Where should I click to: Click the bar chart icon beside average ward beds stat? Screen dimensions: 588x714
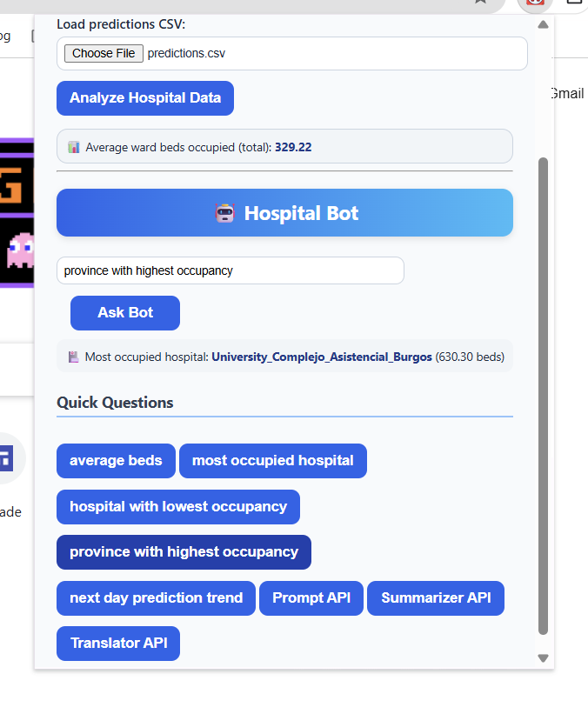point(74,146)
